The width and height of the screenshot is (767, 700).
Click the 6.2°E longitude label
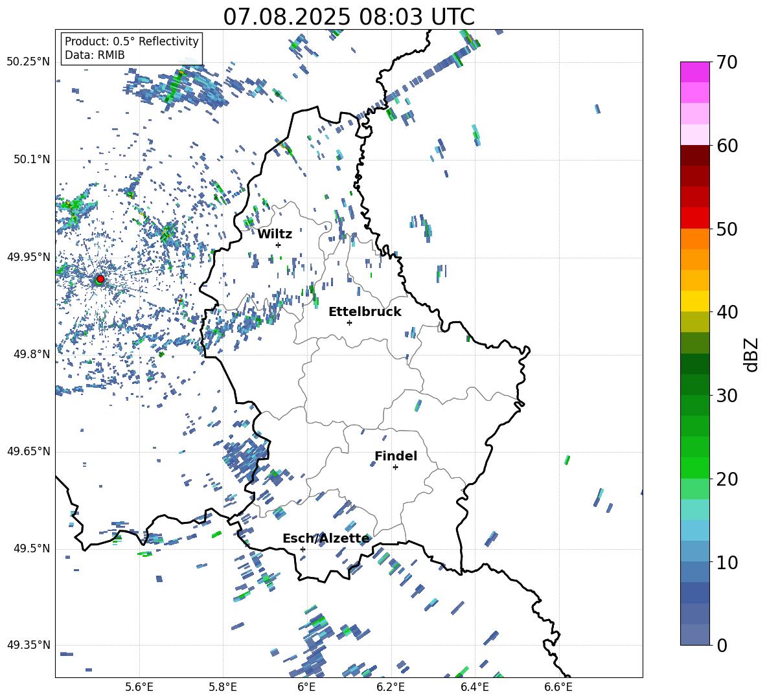click(x=391, y=687)
